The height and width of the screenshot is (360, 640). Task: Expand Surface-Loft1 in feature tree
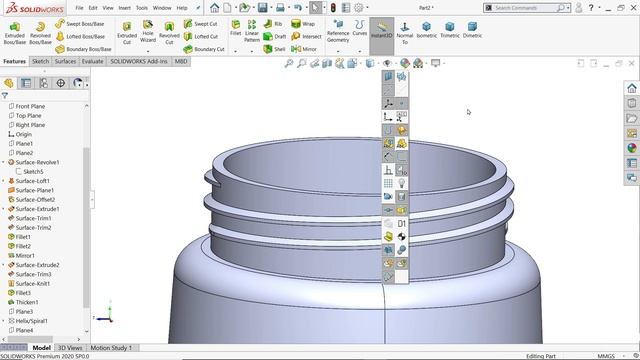point(4,181)
